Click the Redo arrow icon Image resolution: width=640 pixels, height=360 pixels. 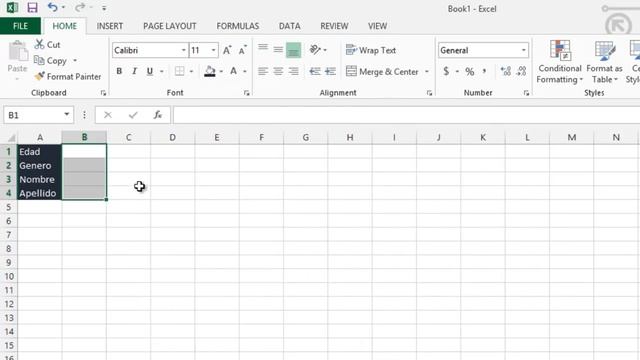click(x=80, y=7)
